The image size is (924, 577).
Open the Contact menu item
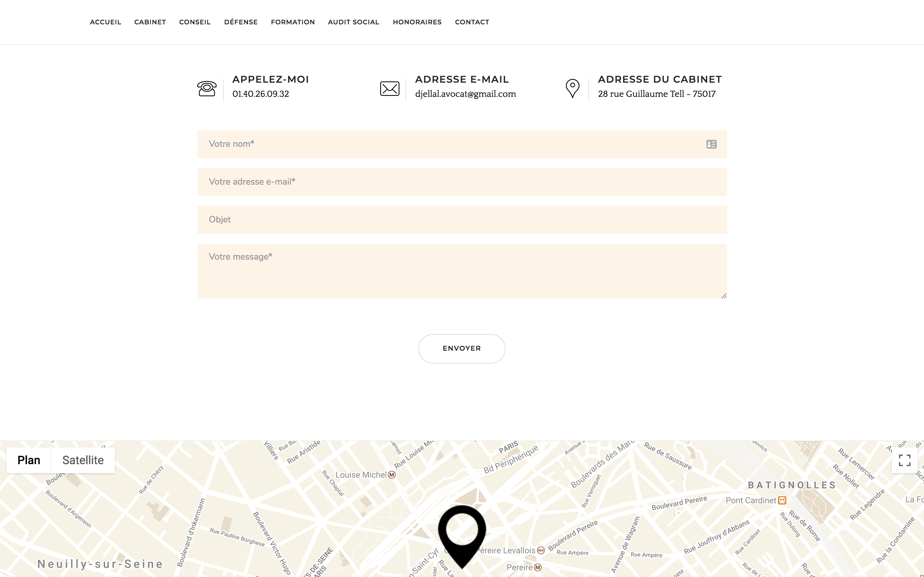472,22
